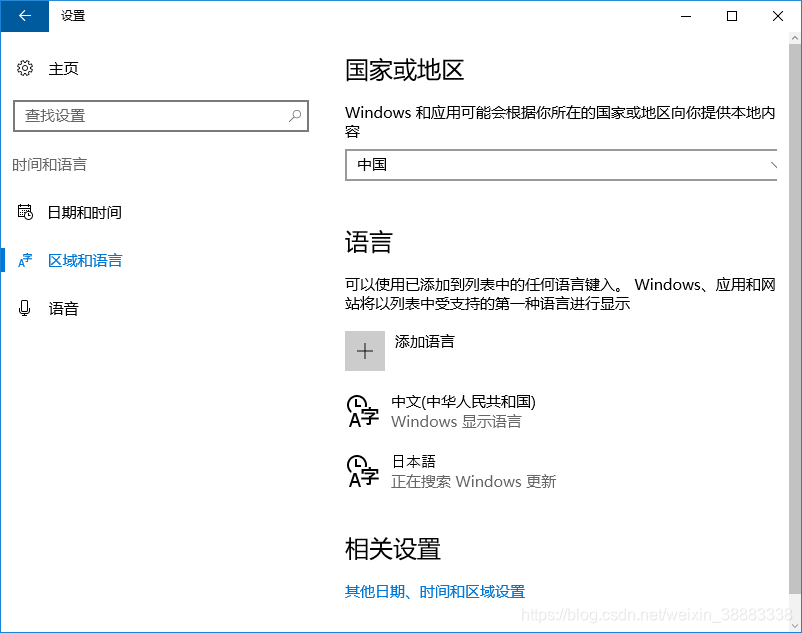The height and width of the screenshot is (633, 802).
Task: Open the 中国 country dropdown
Action: coord(561,165)
